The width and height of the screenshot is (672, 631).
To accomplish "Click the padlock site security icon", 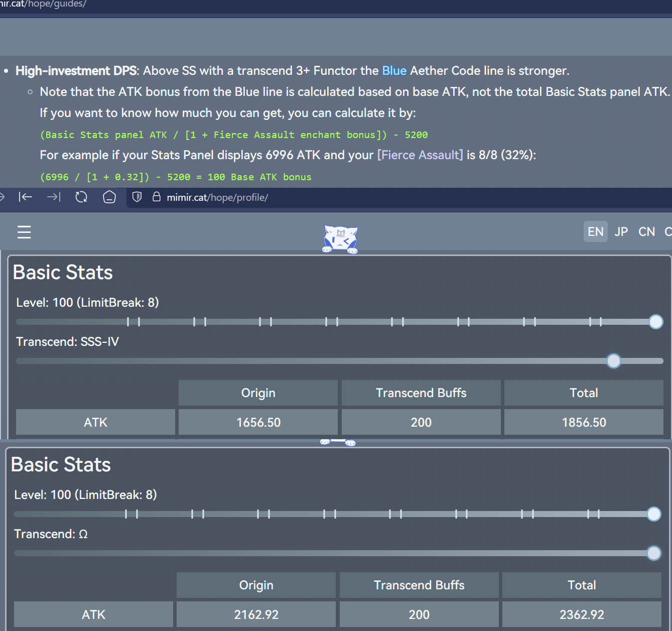I will (157, 197).
